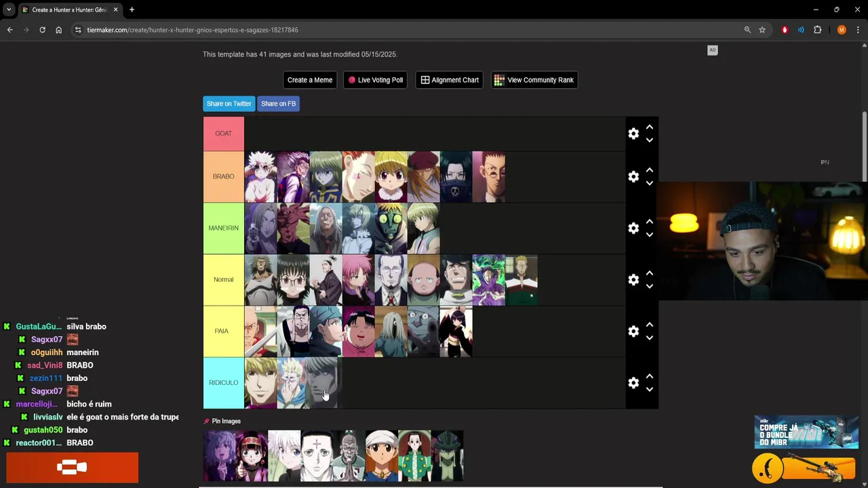Select red creature image in MANEIRIN tier

tap(294, 228)
